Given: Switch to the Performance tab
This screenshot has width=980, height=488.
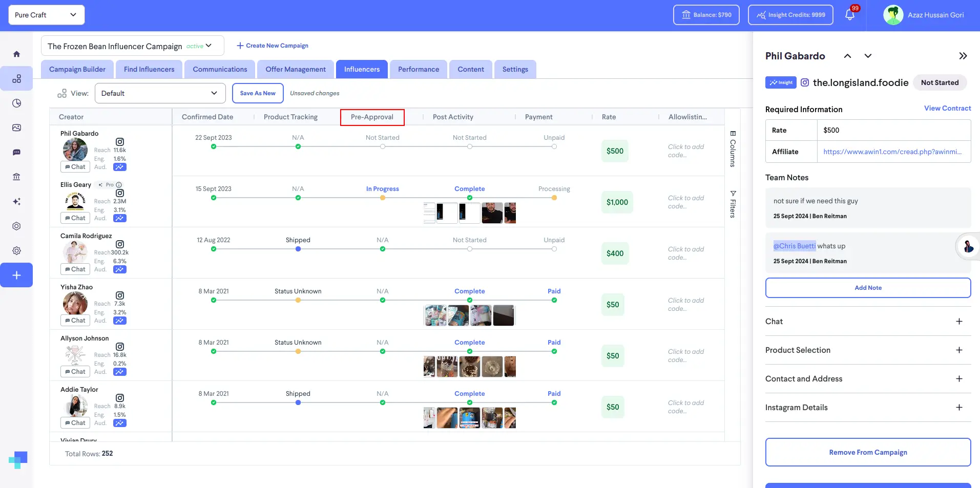Looking at the screenshot, I should click(x=419, y=69).
